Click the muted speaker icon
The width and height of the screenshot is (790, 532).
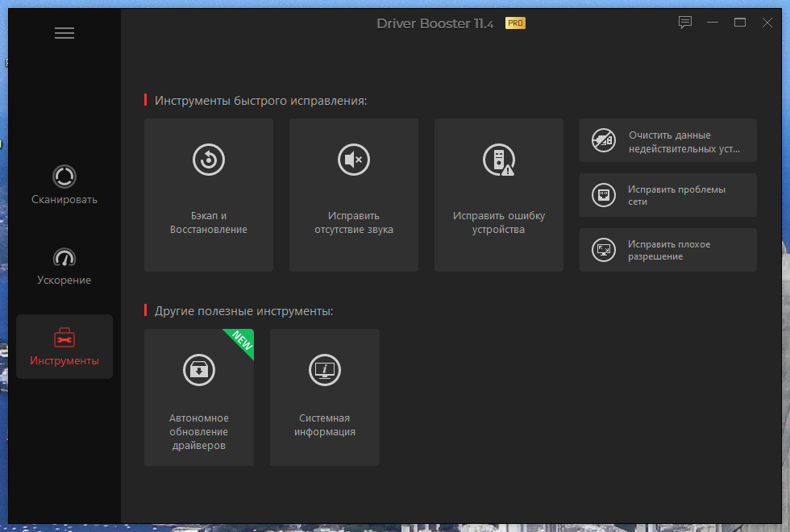[x=354, y=160]
